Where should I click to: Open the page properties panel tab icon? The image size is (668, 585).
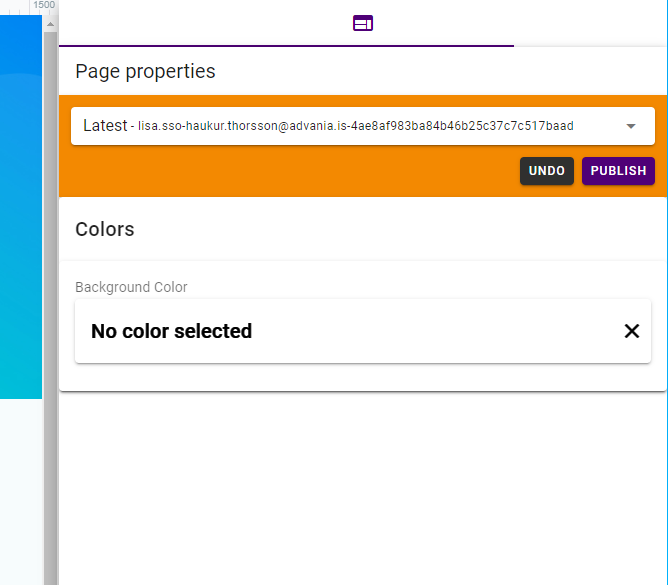tap(363, 23)
